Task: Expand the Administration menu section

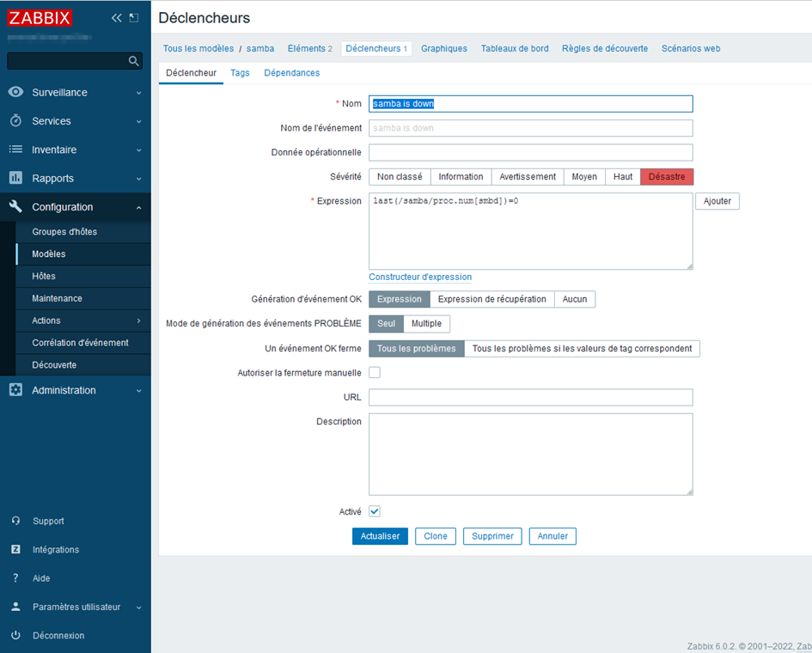Action: pyautogui.click(x=76, y=390)
